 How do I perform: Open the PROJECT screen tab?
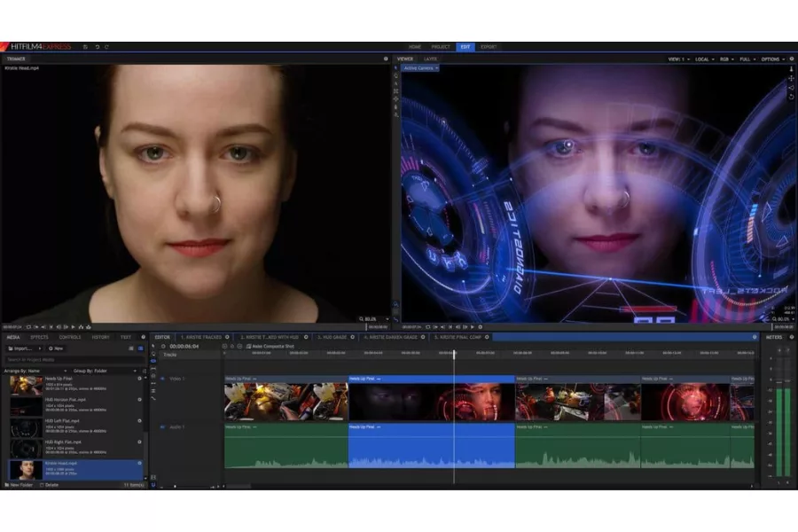(x=441, y=47)
